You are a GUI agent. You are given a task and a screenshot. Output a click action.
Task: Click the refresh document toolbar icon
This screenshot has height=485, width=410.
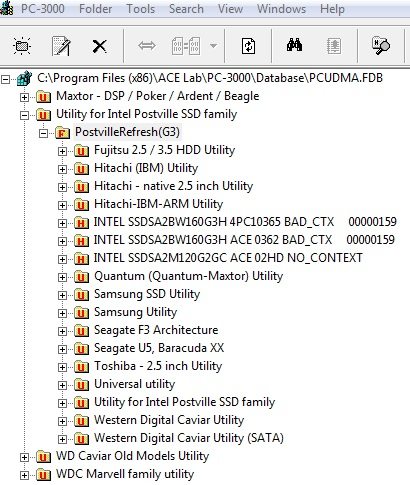pos(248,46)
